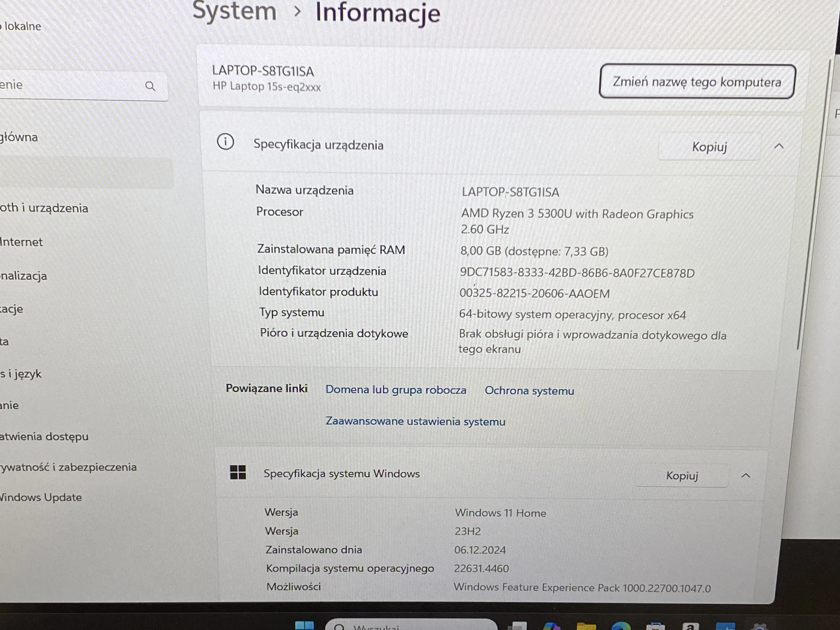Click the build number 22631.4460
Viewport: 840px width, 630px height.
tap(481, 569)
